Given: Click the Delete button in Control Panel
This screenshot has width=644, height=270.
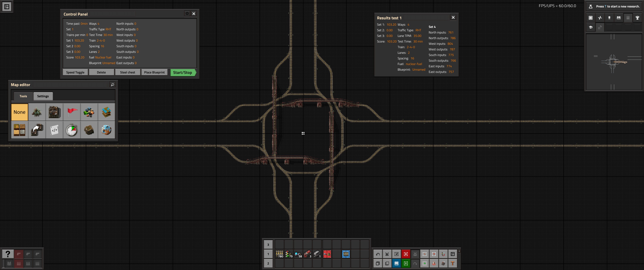Looking at the screenshot, I should click(x=101, y=72).
